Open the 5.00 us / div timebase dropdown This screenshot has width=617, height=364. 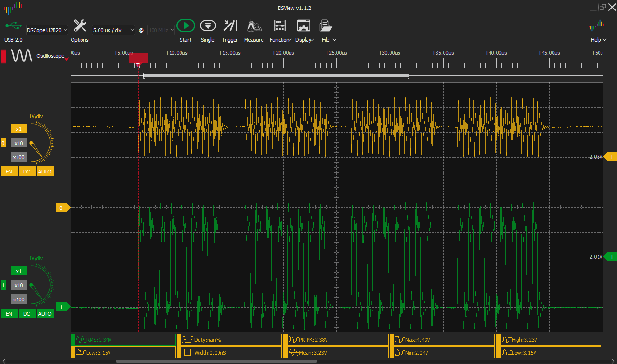[x=113, y=30]
